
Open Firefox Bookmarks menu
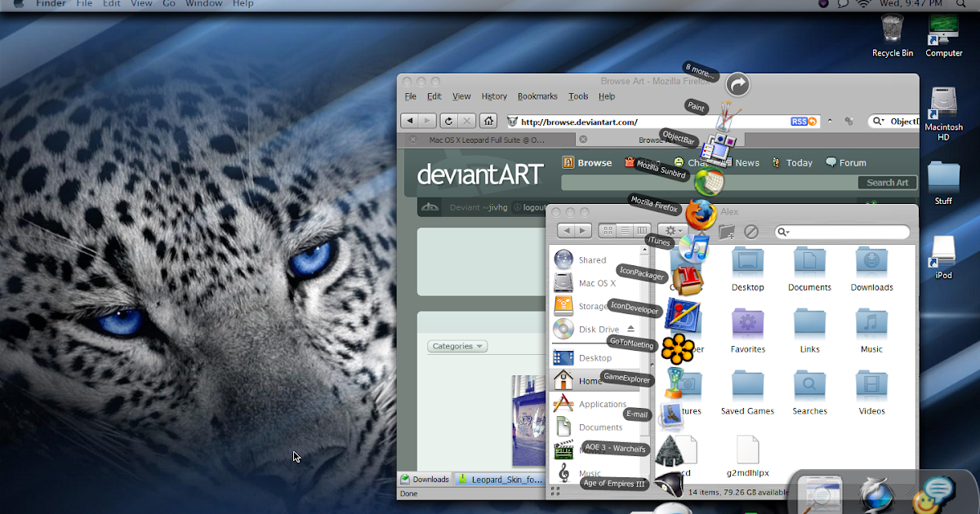click(537, 96)
